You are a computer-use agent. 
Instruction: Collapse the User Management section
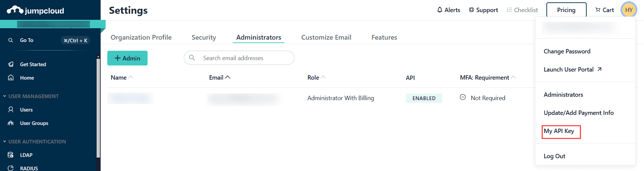[5, 96]
